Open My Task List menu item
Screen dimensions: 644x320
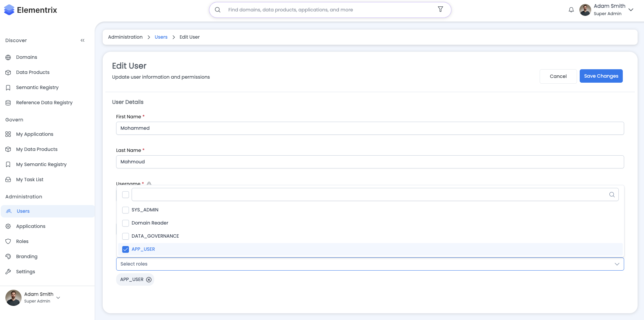[30, 179]
